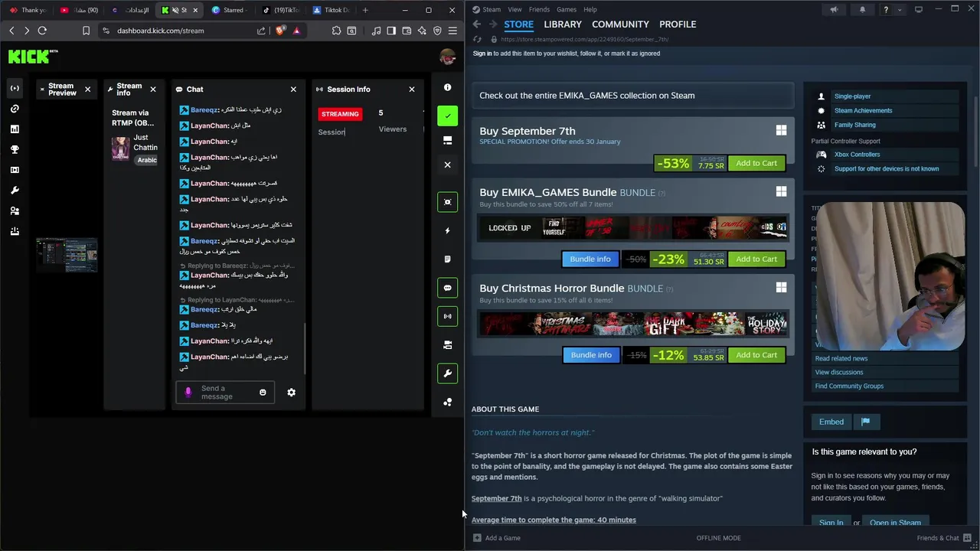Click the Steam announcements megaphone icon
This screenshot has width=980, height=551.
coord(834,9)
